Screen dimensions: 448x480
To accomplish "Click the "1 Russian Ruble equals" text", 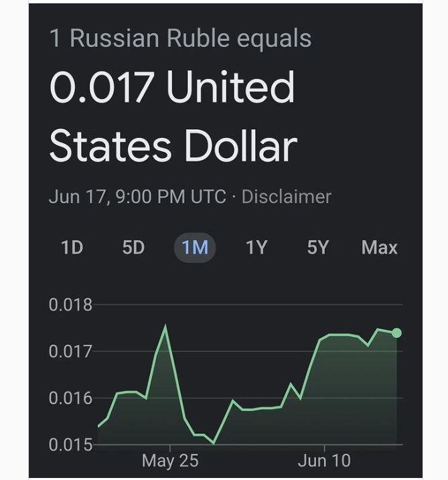I will (180, 38).
